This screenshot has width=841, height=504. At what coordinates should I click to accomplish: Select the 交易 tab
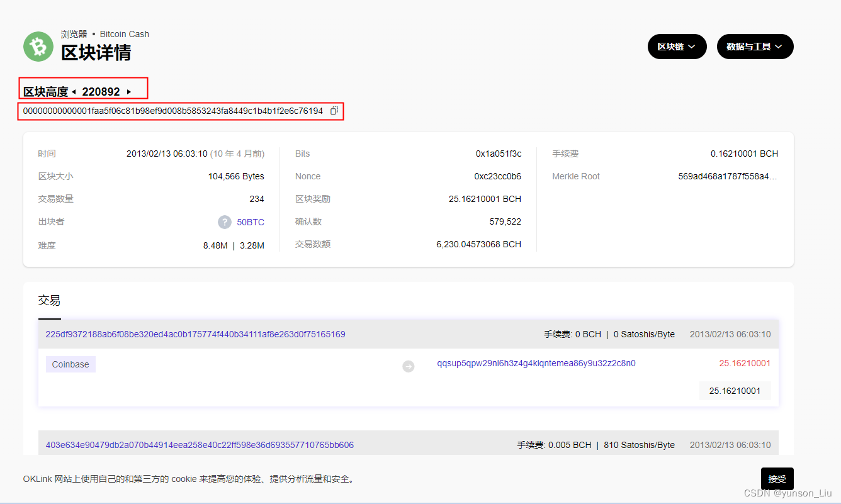click(49, 300)
